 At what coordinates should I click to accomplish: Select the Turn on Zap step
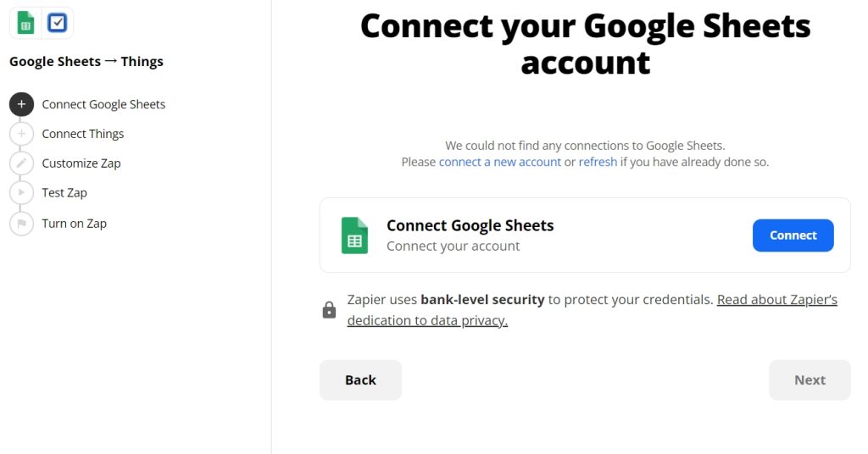(75, 224)
